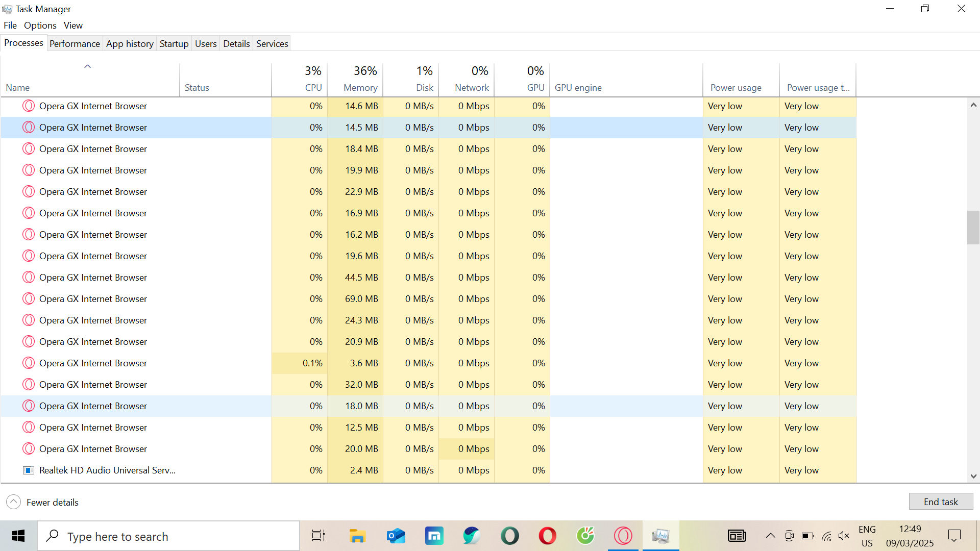Switch to Details tab
980x551 pixels.
pos(236,44)
